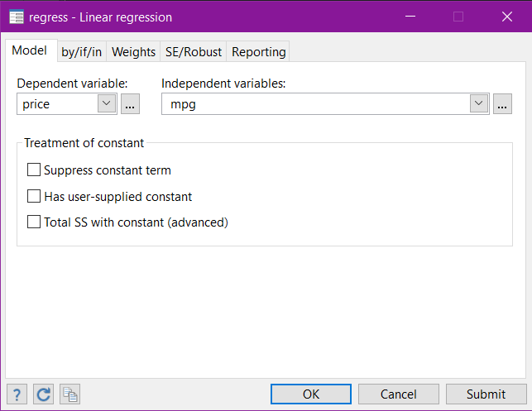Click the Reset dialog refresh icon
The height and width of the screenshot is (411, 532).
pyautogui.click(x=43, y=394)
